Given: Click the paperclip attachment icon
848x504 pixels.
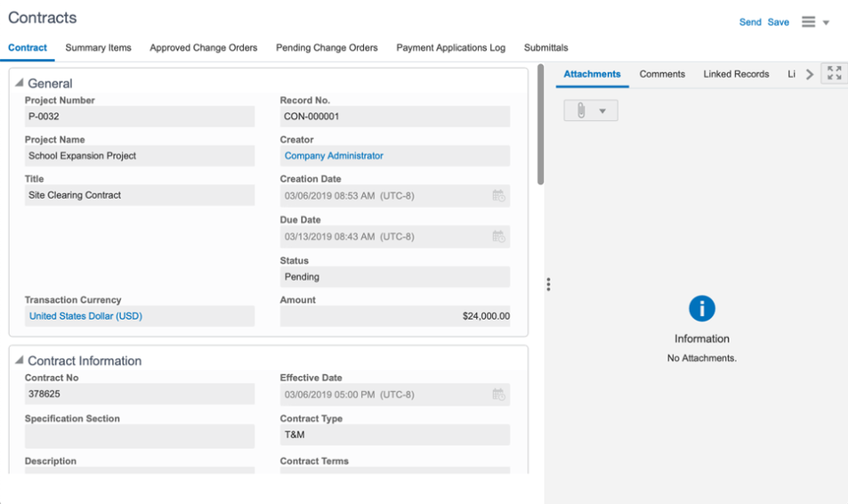Looking at the screenshot, I should pos(581,110).
